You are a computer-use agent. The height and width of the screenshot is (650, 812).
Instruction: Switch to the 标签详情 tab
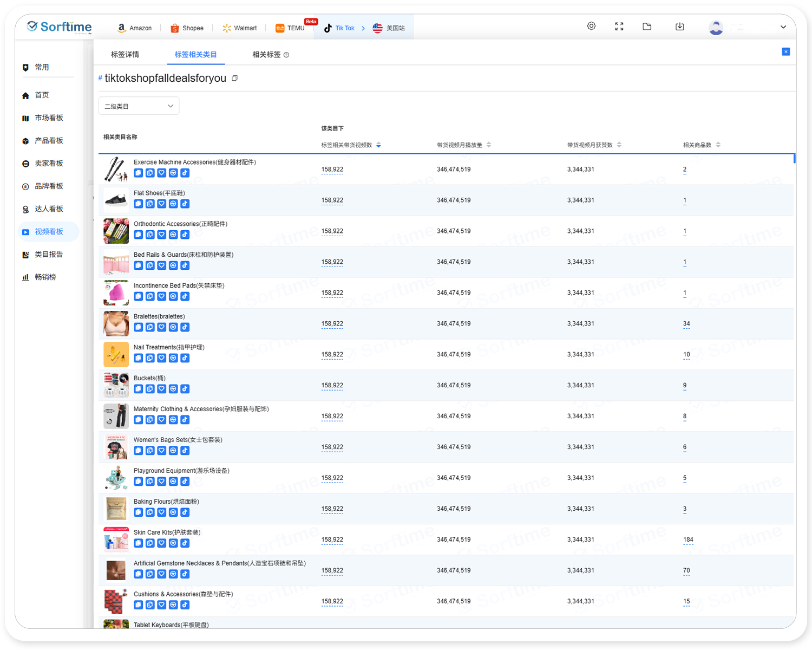pos(125,55)
